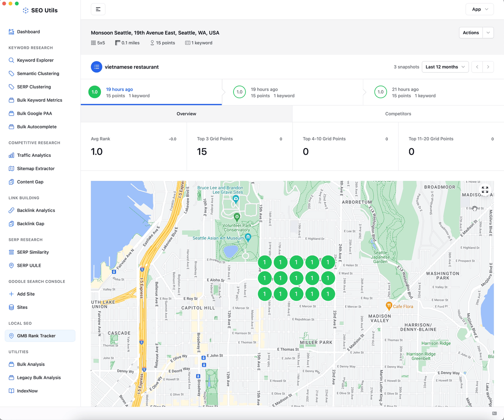Click the Cafe Flora map marker
This screenshot has height=420, width=504.
point(389,306)
